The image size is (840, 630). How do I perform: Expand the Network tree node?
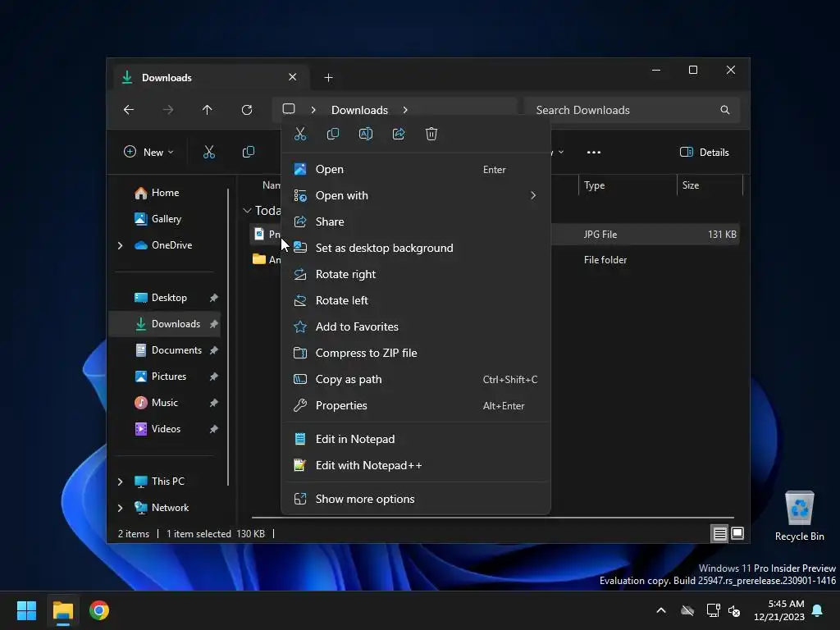point(120,508)
